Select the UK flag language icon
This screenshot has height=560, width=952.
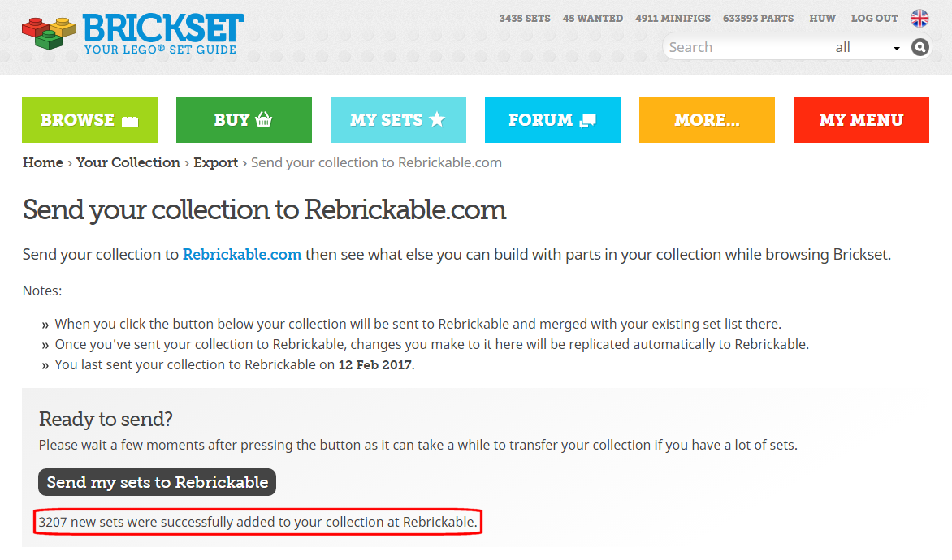[x=920, y=18]
